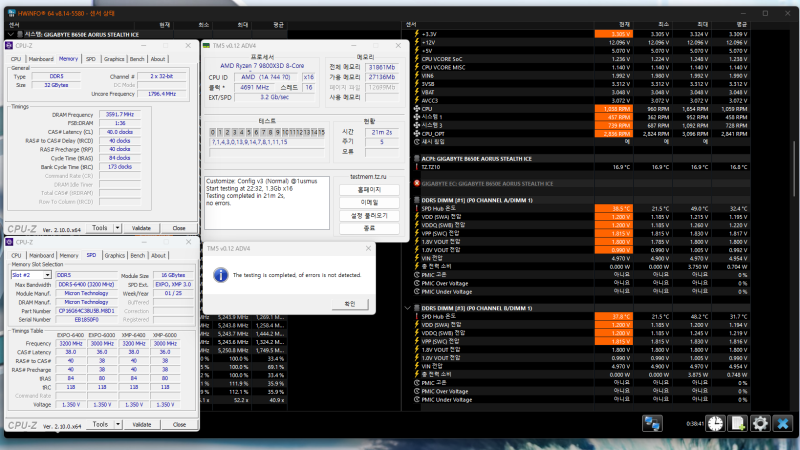
Task: Click Part Number CP16G64C38U5B.M8D1 field
Action: coord(86,311)
